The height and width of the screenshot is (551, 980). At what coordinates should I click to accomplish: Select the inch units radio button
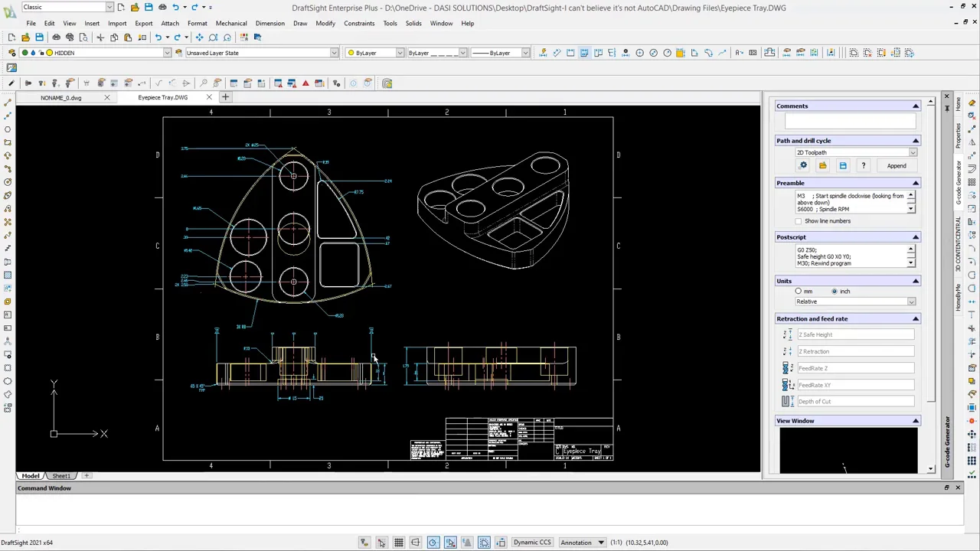pyautogui.click(x=835, y=292)
